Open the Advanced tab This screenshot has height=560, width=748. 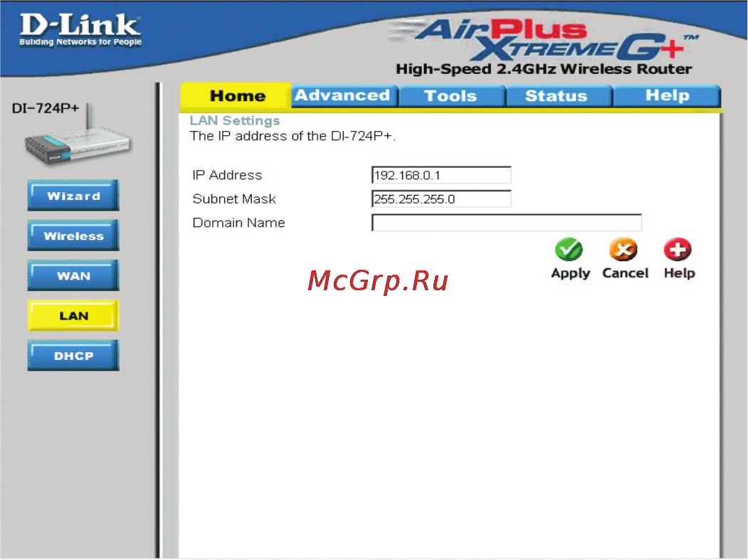coord(344,95)
